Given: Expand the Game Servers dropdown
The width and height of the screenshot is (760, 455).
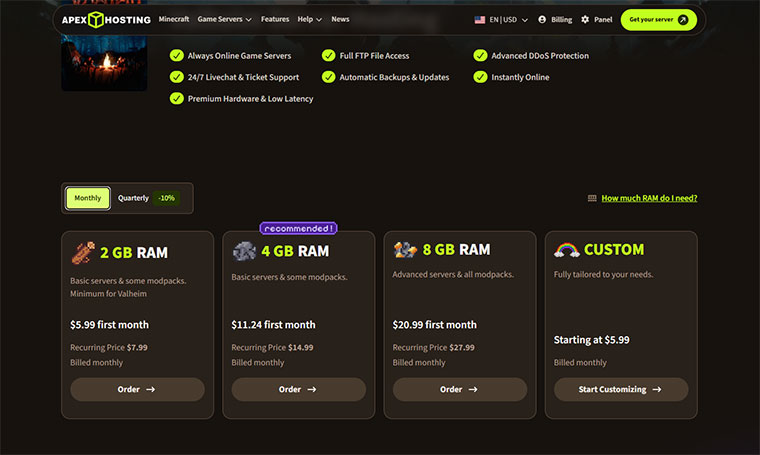Looking at the screenshot, I should coord(224,19).
